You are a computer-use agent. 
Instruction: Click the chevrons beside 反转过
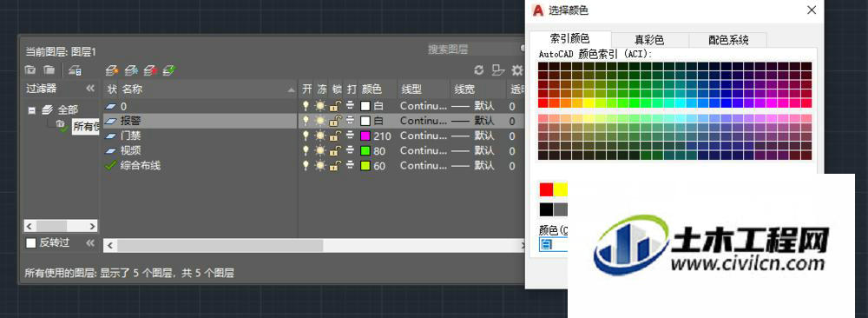(90, 242)
